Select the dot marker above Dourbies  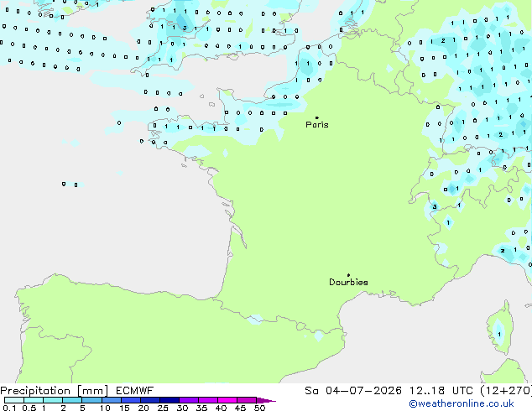coord(348,275)
